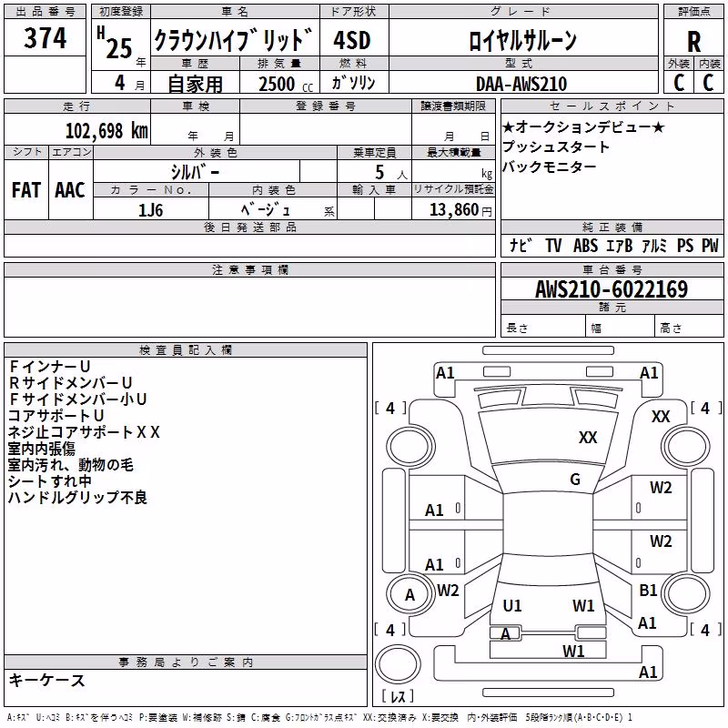Screen dimensions: 728x728
Task: Select displacement 2500 cc
Action: 286,84
